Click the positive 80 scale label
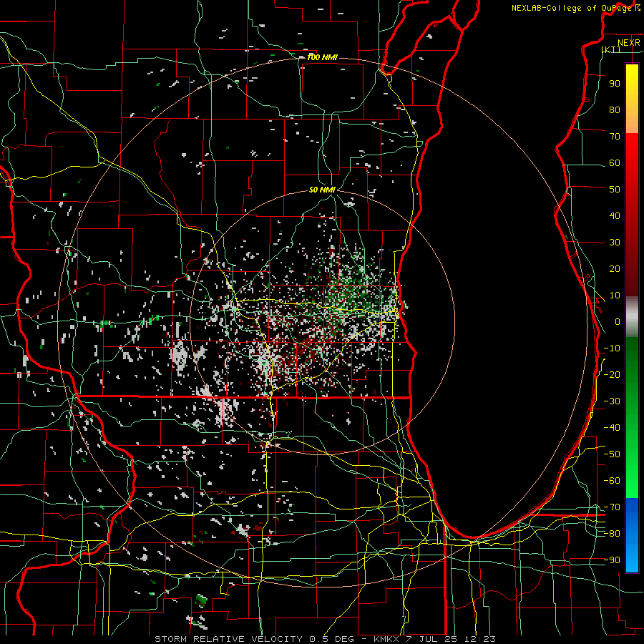This screenshot has height=644, width=644. coord(615,109)
